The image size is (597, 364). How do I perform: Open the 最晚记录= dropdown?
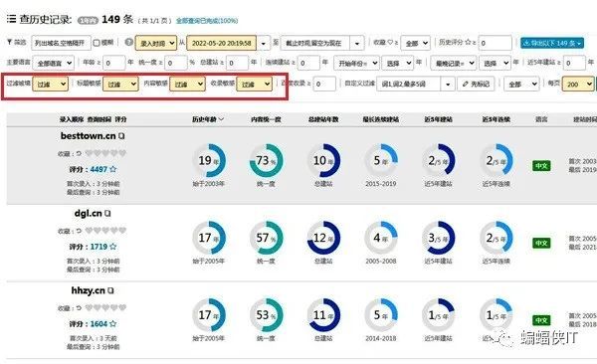453,63
